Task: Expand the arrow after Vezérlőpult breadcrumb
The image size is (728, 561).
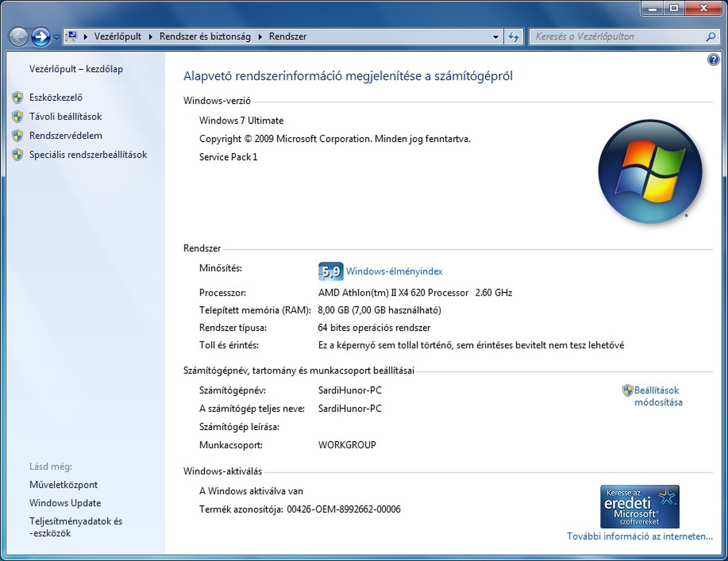Action: (151, 36)
